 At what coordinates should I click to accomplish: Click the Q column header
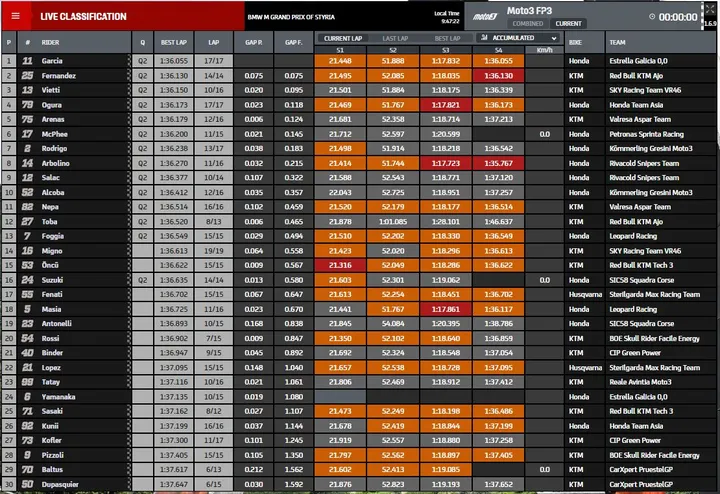pos(143,42)
